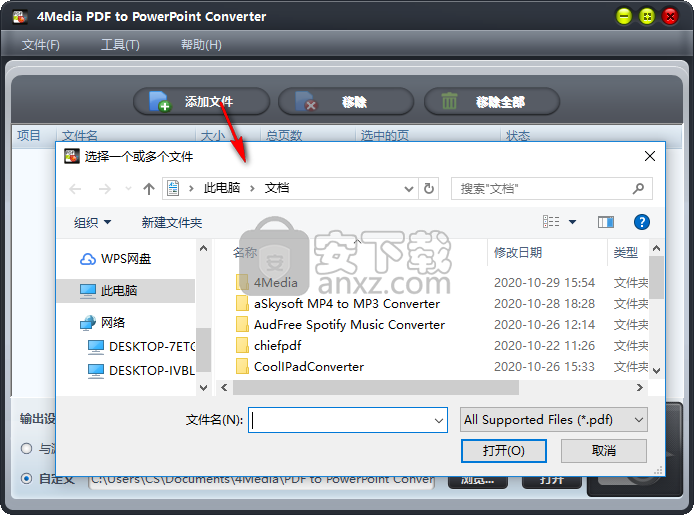Toggle the preview pane icon
The height and width of the screenshot is (515, 694).
point(605,222)
